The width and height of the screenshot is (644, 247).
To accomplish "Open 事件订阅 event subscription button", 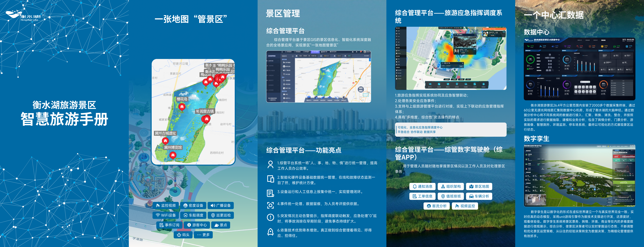I will pyautogui.click(x=169, y=225).
